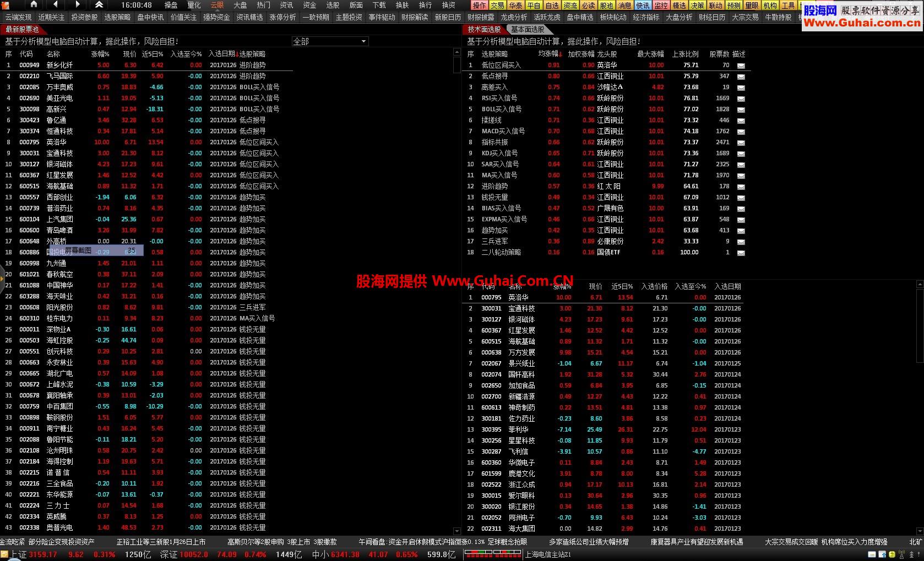
Task: Open description envelope for 低位区间买入 strategy
Action: pos(741,66)
